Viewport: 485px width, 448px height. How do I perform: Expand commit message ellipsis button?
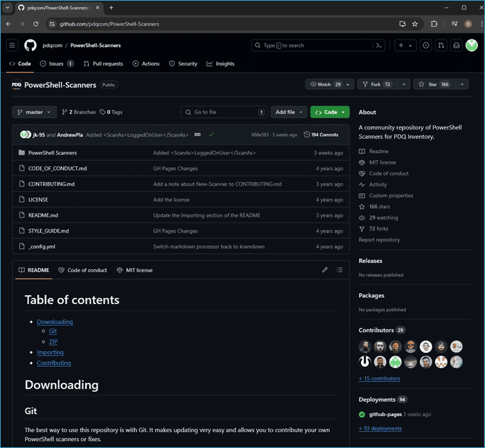pos(197,134)
